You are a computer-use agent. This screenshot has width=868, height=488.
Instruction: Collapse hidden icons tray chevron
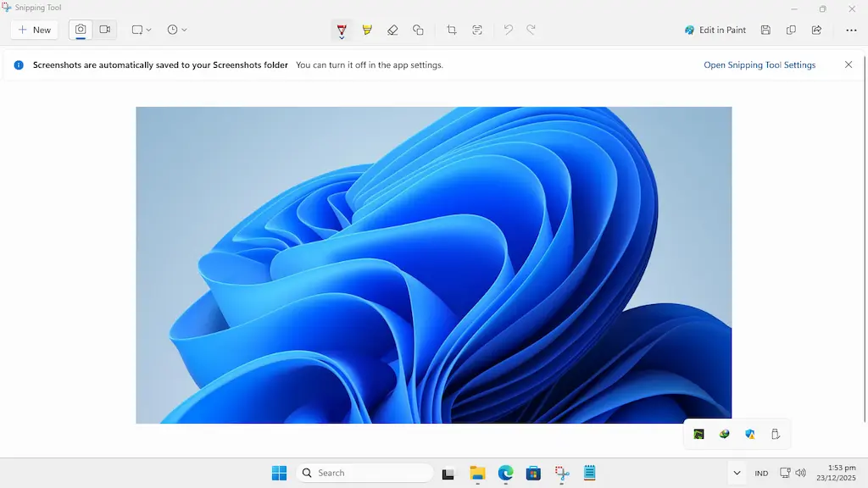point(737,473)
